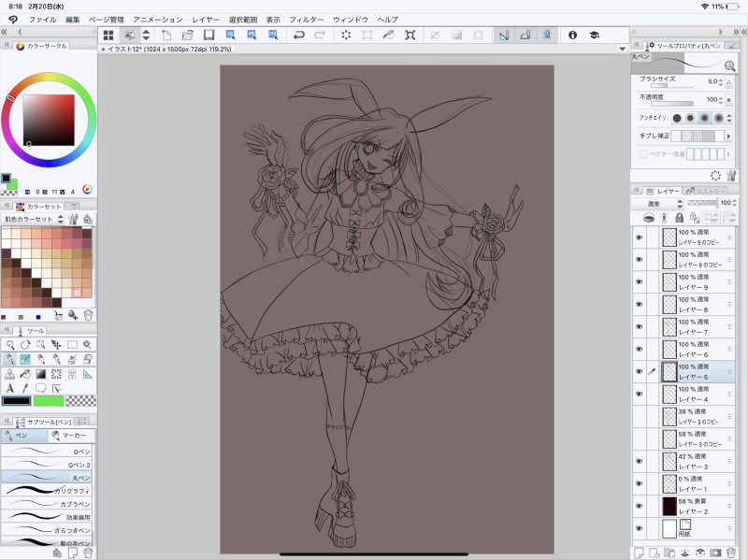Viewport: 748px width, 560px height.
Task: Choose the Gradient tool
Action: click(x=41, y=374)
